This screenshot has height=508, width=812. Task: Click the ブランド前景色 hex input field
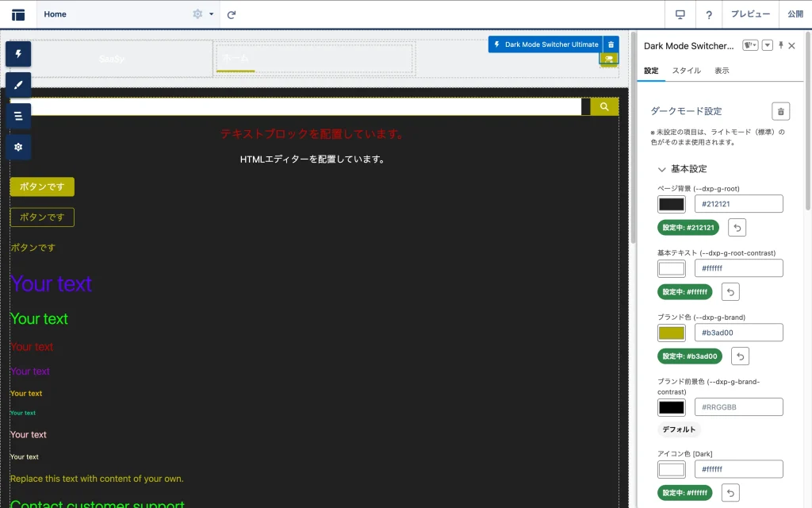pyautogui.click(x=738, y=407)
